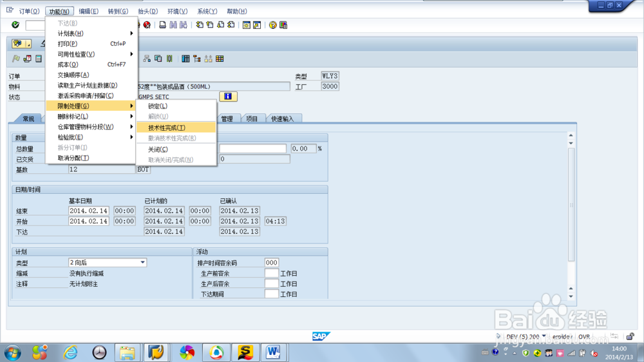Expand the 计划表(H) submenu
The width and height of the screenshot is (644, 362).
tap(91, 33)
